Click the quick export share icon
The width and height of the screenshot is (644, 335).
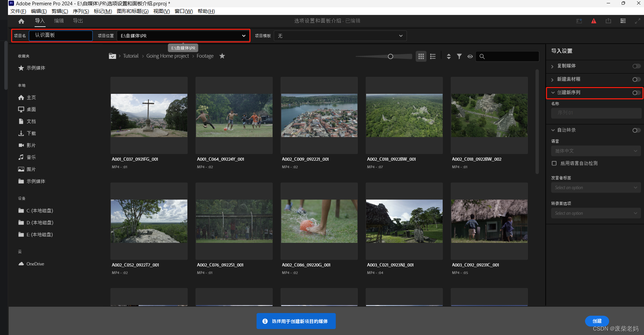(608, 21)
